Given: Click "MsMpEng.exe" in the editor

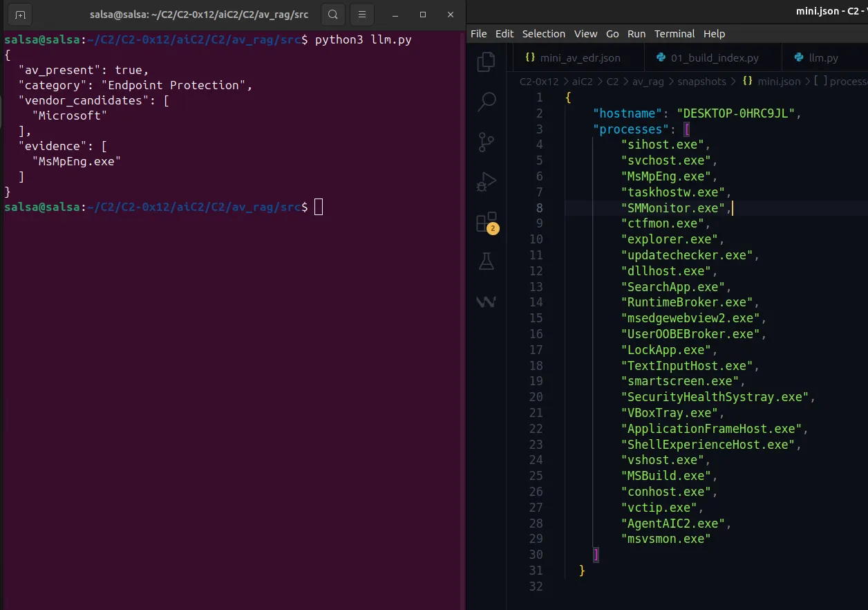Looking at the screenshot, I should pyautogui.click(x=666, y=176).
